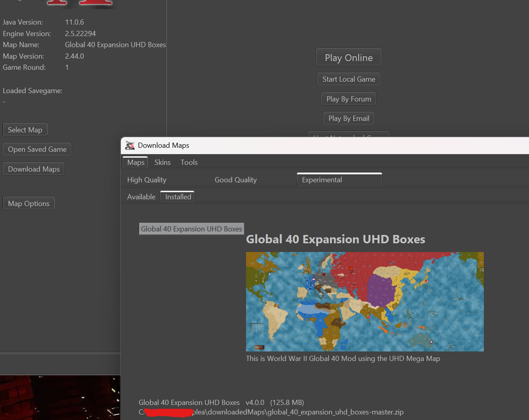Click Download Maps button in left panel
Screen dimensions: 529x420
pyautogui.click(x=34, y=169)
